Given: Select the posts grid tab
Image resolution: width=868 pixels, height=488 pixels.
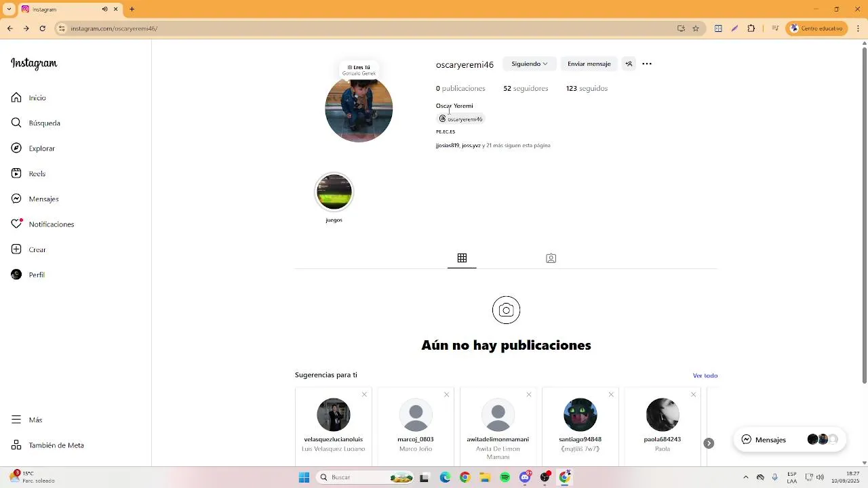Looking at the screenshot, I should pos(462,258).
